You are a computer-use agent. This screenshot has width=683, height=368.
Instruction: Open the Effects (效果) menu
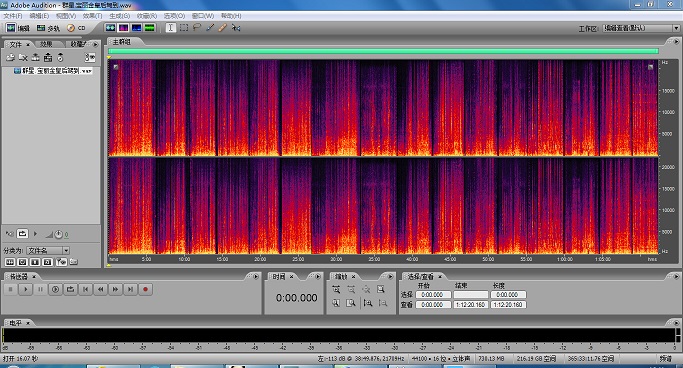pyautogui.click(x=92, y=16)
